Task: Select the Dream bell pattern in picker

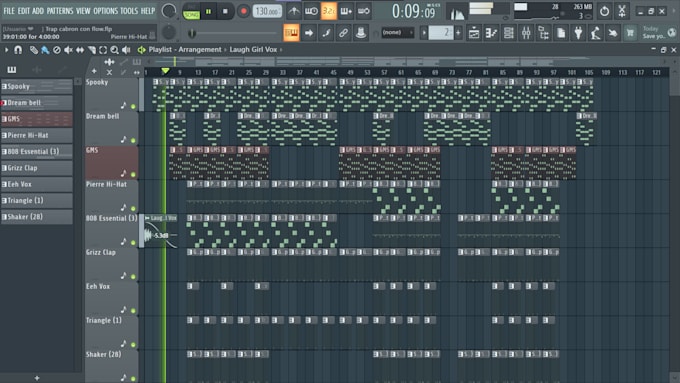Action: click(37, 103)
